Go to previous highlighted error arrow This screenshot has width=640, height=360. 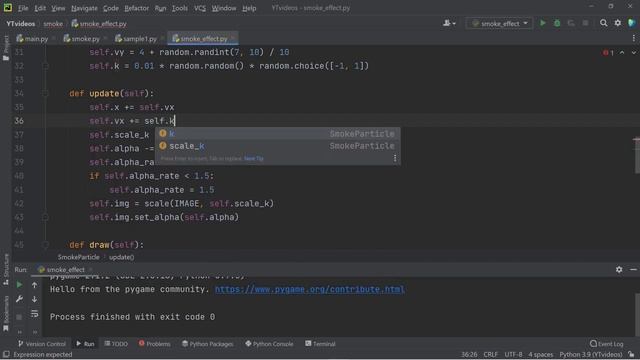pyautogui.click(x=622, y=53)
